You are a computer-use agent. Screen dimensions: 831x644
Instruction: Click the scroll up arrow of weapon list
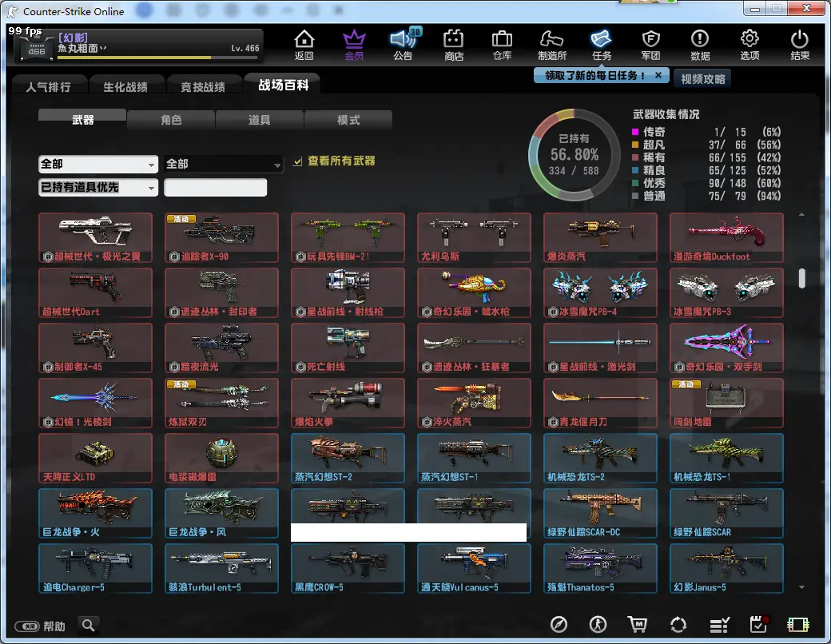[x=802, y=215]
